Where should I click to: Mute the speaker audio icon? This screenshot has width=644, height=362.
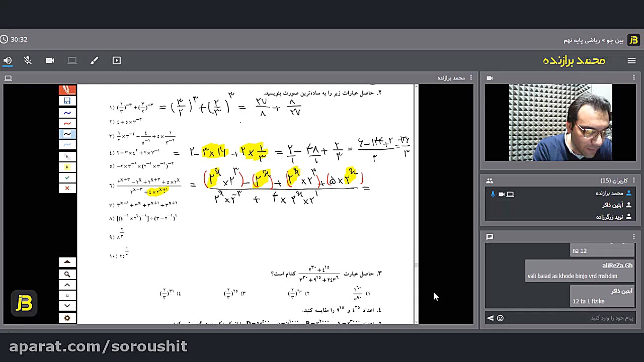click(x=8, y=60)
